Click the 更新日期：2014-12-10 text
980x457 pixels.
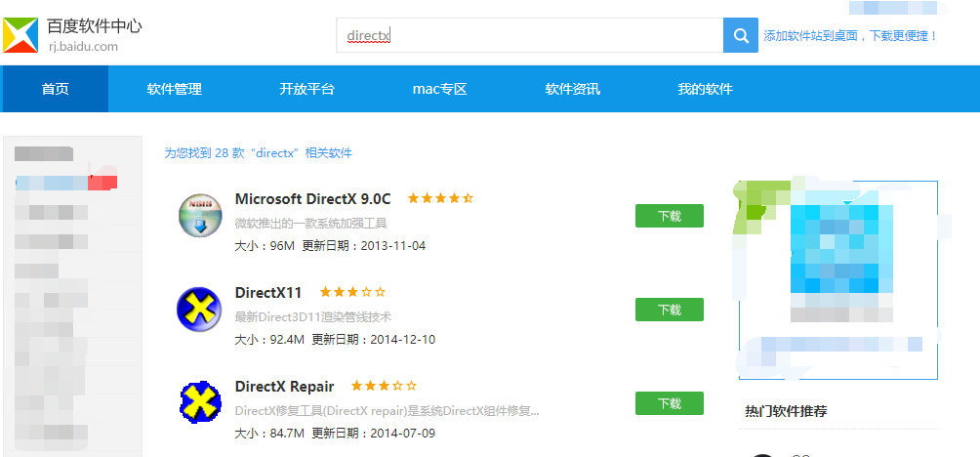click(373, 340)
